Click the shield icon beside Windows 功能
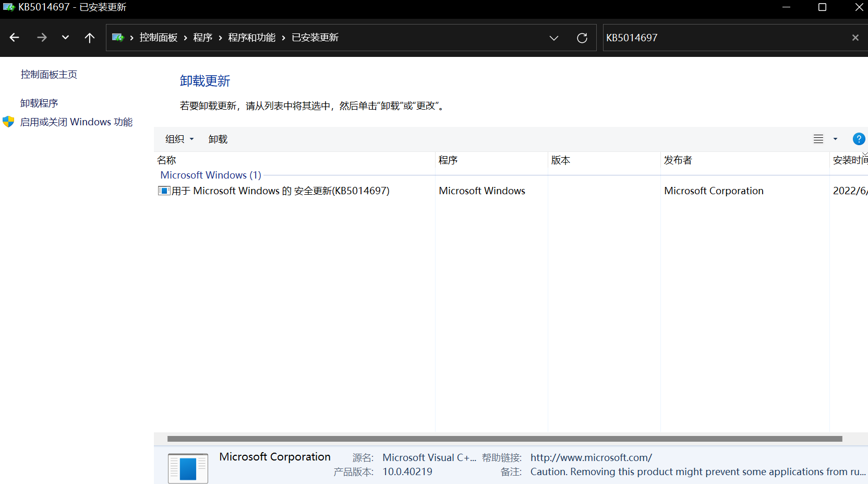Screen dimensions: 868x484 coord(8,122)
